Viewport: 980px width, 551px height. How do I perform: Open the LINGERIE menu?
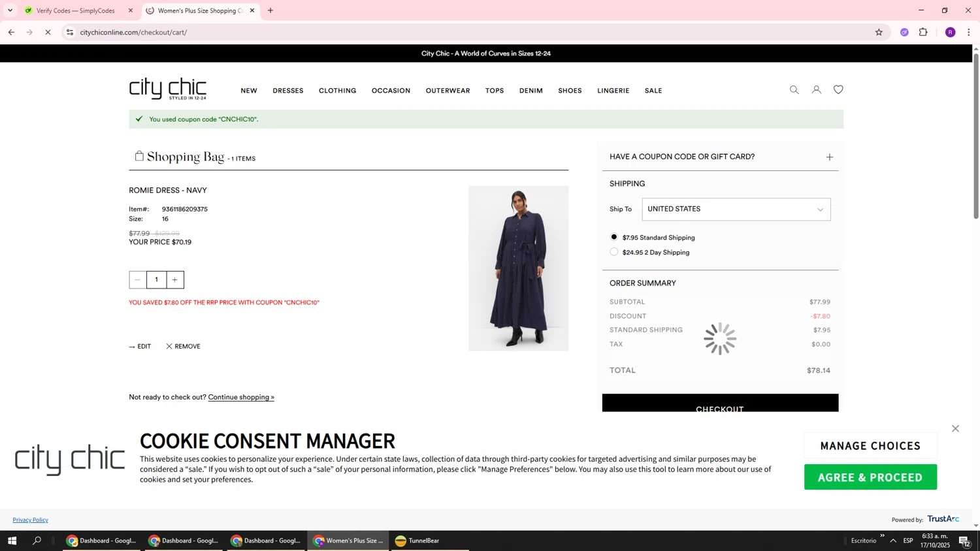[x=613, y=91]
